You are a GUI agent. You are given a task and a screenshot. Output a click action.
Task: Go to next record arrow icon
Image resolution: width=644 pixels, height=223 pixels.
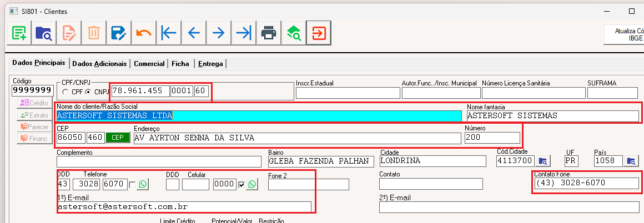[219, 33]
